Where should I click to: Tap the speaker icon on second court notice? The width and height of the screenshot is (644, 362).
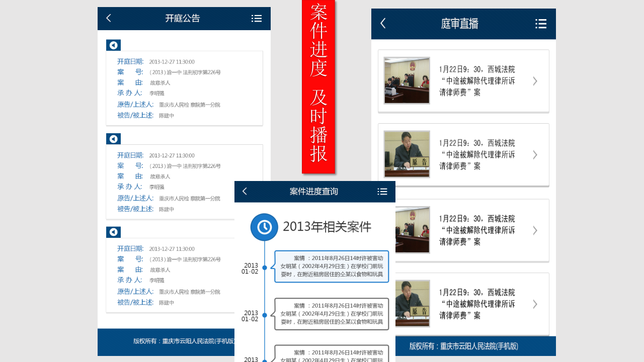pyautogui.click(x=113, y=138)
